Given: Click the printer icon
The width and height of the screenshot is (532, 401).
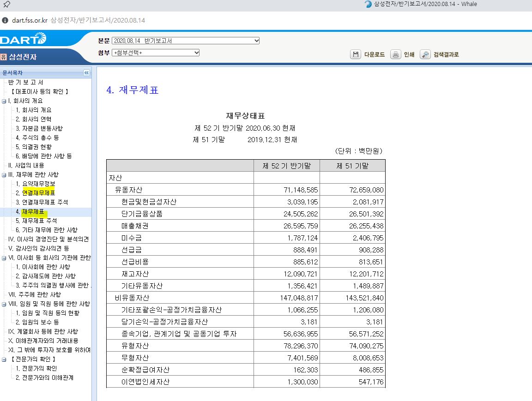Looking at the screenshot, I should [395, 54].
